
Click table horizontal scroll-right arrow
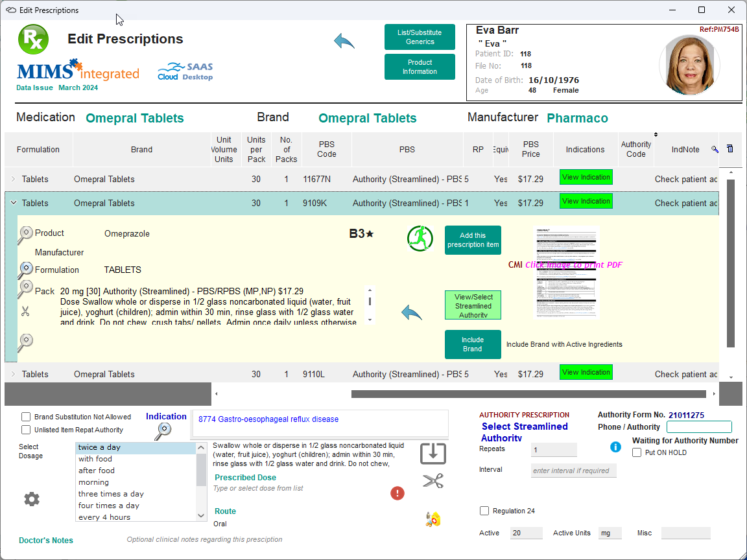coord(714,394)
